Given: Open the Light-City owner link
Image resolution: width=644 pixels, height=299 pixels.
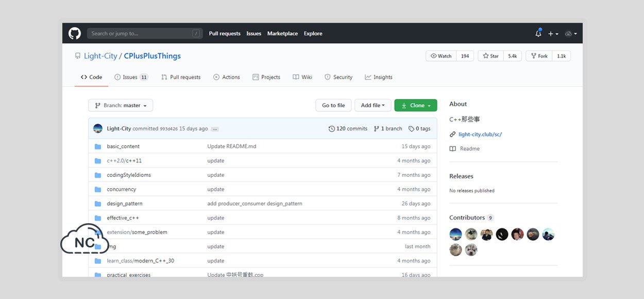Looking at the screenshot, I should 100,56.
